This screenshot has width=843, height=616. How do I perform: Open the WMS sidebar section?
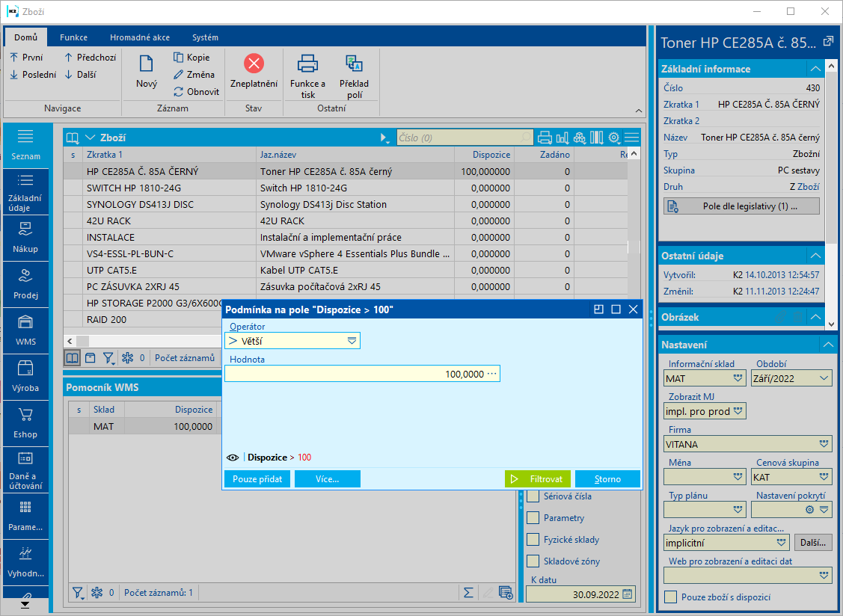(x=25, y=330)
